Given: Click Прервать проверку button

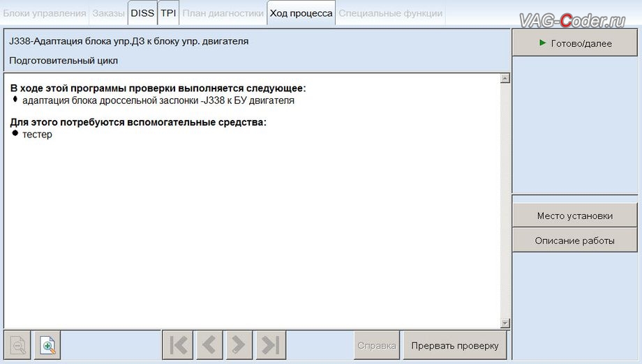Looking at the screenshot, I should tap(455, 346).
